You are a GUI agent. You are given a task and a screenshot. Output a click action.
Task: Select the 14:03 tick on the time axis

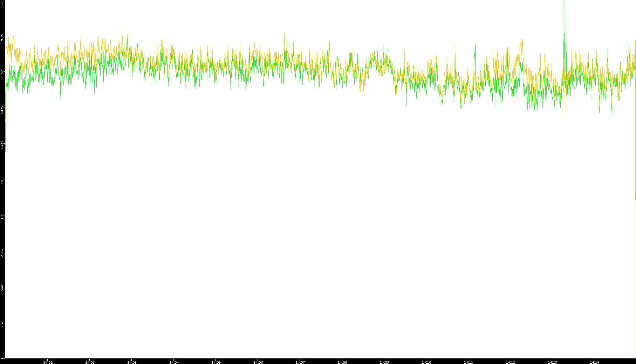(x=132, y=362)
